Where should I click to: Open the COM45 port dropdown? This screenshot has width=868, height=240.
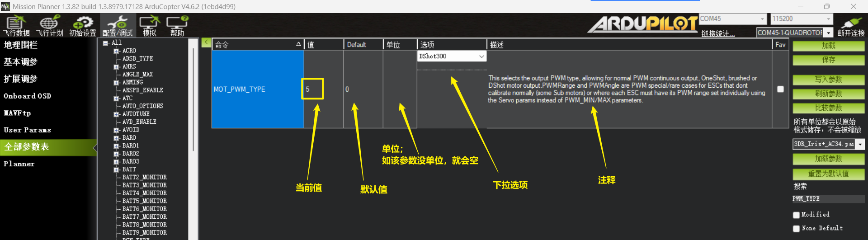(762, 19)
